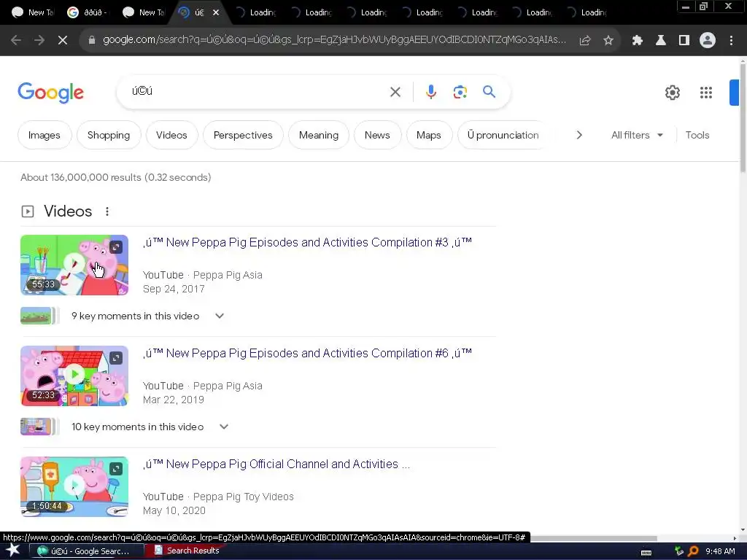Focus the Chrome address bar URL
This screenshot has height=560, width=747.
pos(334,40)
